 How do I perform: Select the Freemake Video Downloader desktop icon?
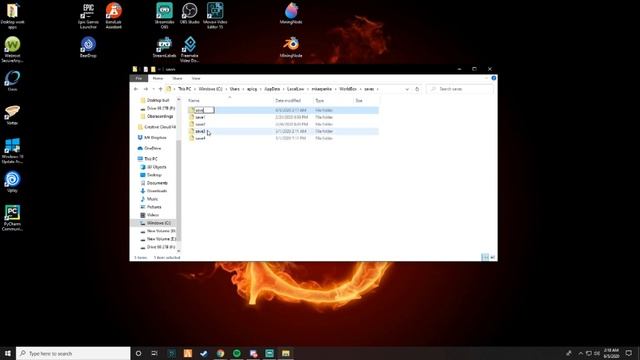point(189,49)
